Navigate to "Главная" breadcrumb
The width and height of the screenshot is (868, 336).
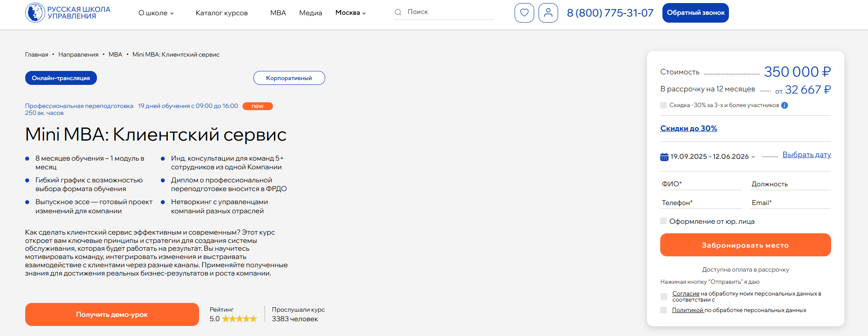(x=37, y=55)
